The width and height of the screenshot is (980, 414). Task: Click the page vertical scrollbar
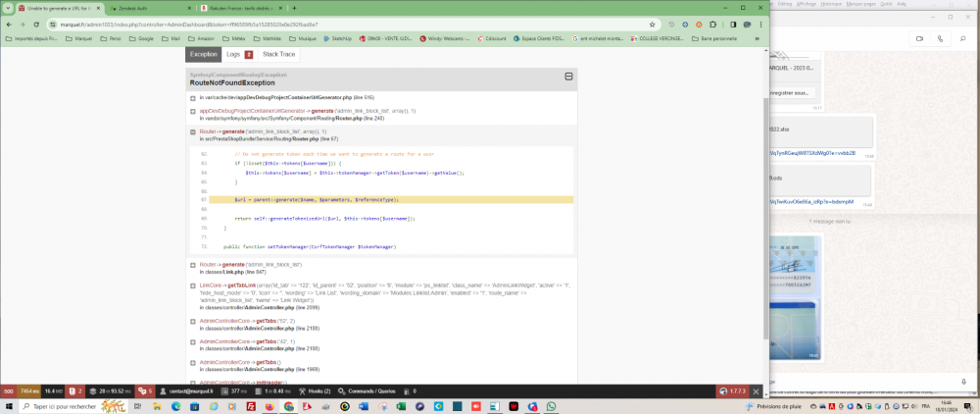[766, 217]
